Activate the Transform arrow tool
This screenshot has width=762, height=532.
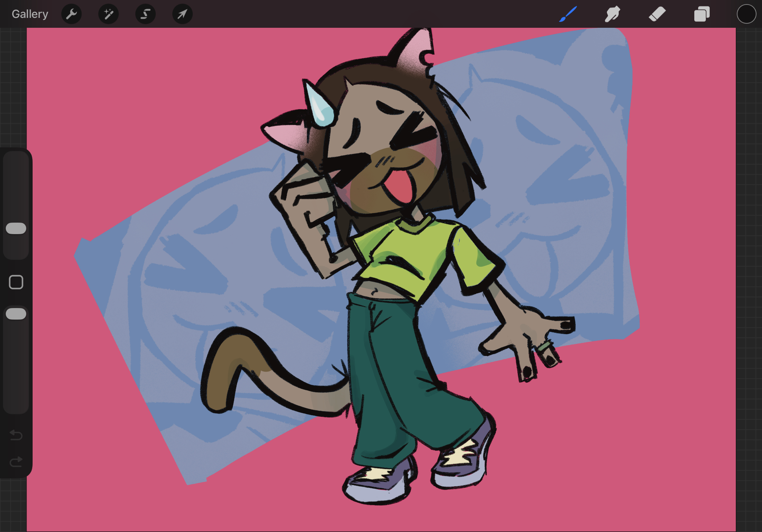182,14
